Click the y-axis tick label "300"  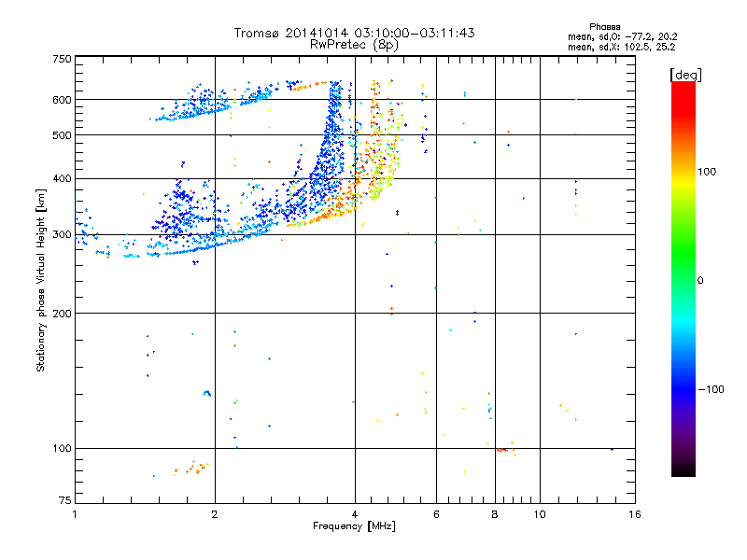coord(63,235)
